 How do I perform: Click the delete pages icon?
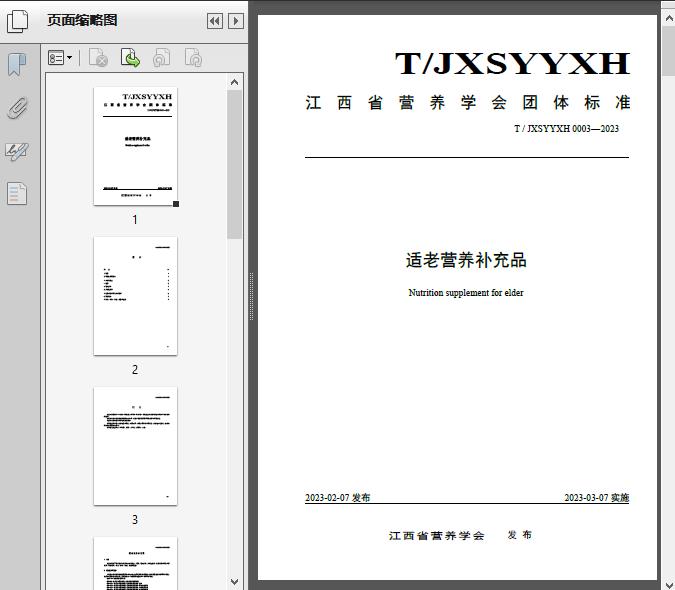click(x=98, y=58)
